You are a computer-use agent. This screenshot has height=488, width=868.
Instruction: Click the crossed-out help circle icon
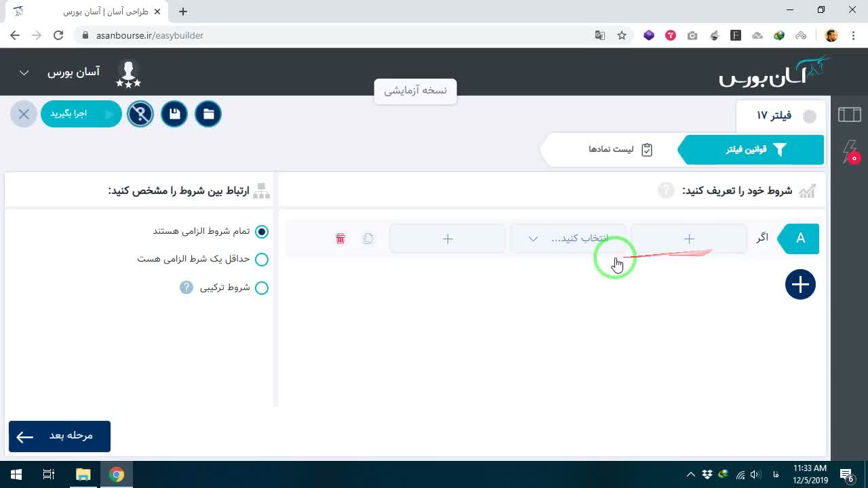point(140,114)
